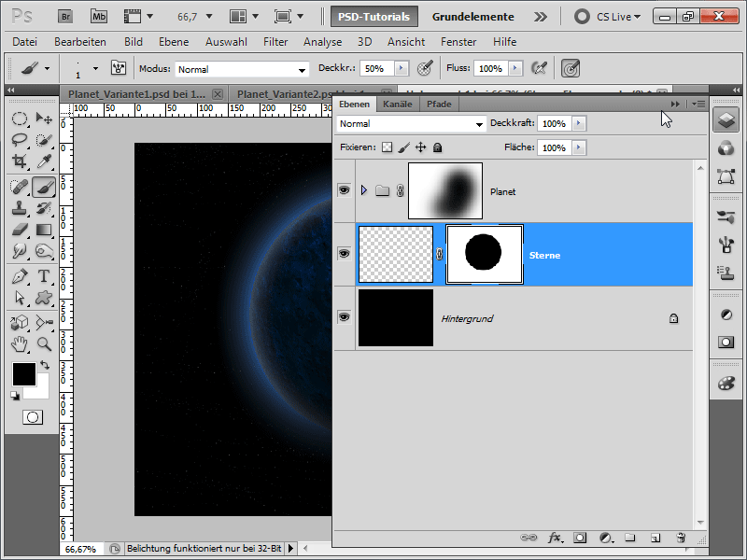Open the Fluss flow slider arrow

(515, 68)
